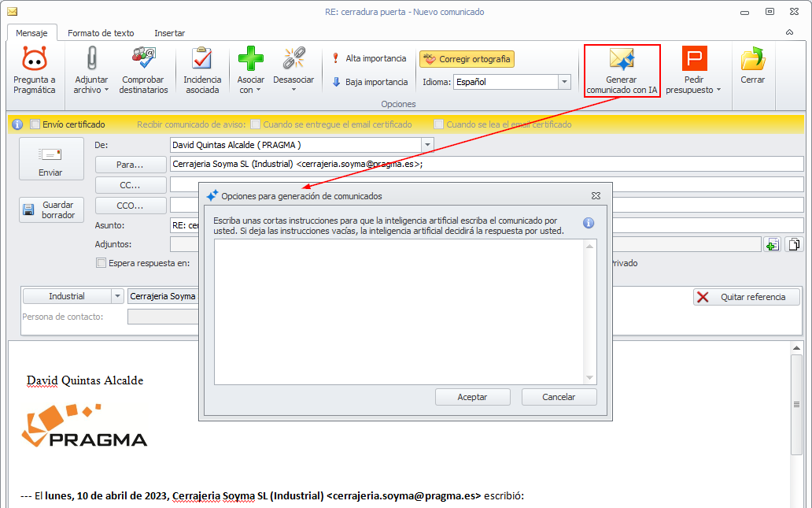Open Industrial type dropdown arrow
812x508 pixels.
click(x=117, y=296)
